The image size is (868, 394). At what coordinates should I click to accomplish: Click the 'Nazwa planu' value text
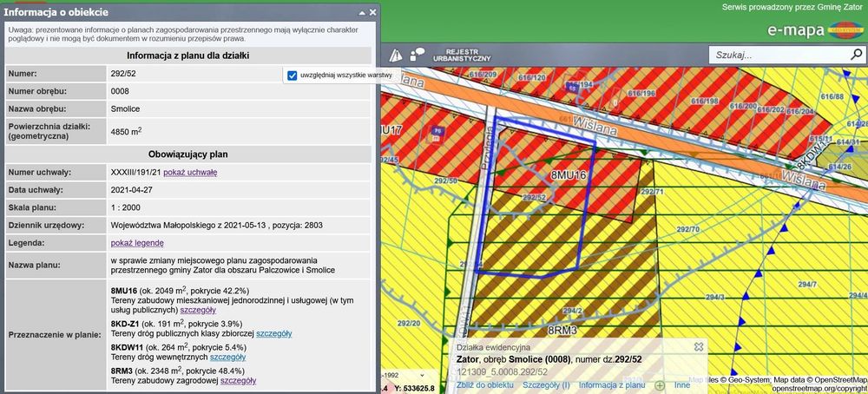coord(222,265)
